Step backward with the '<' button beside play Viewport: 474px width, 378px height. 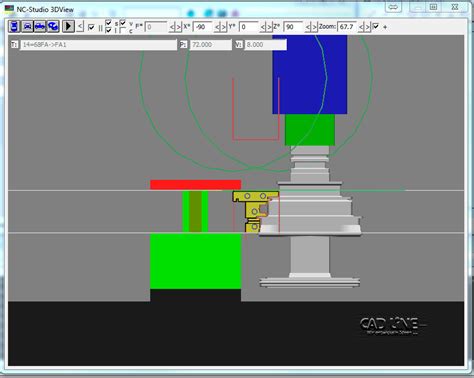(x=80, y=26)
